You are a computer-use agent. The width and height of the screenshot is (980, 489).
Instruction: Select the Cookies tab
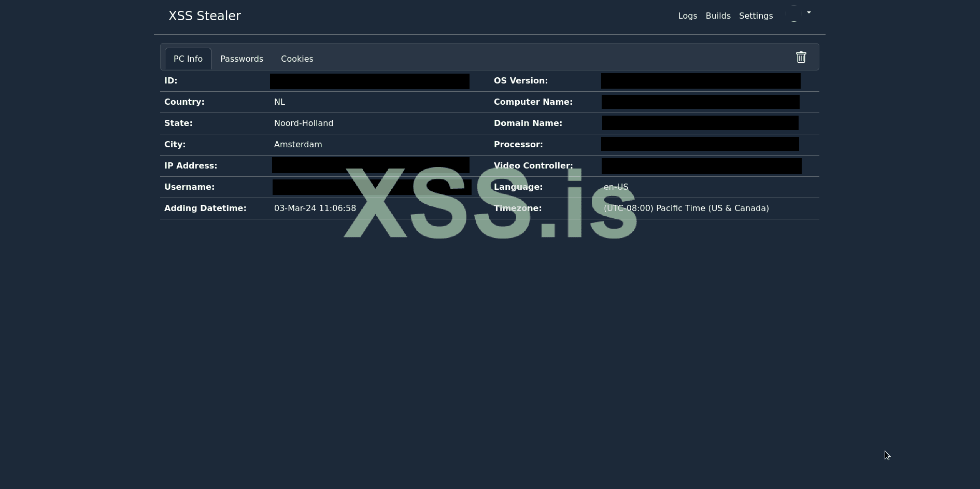[x=297, y=59]
